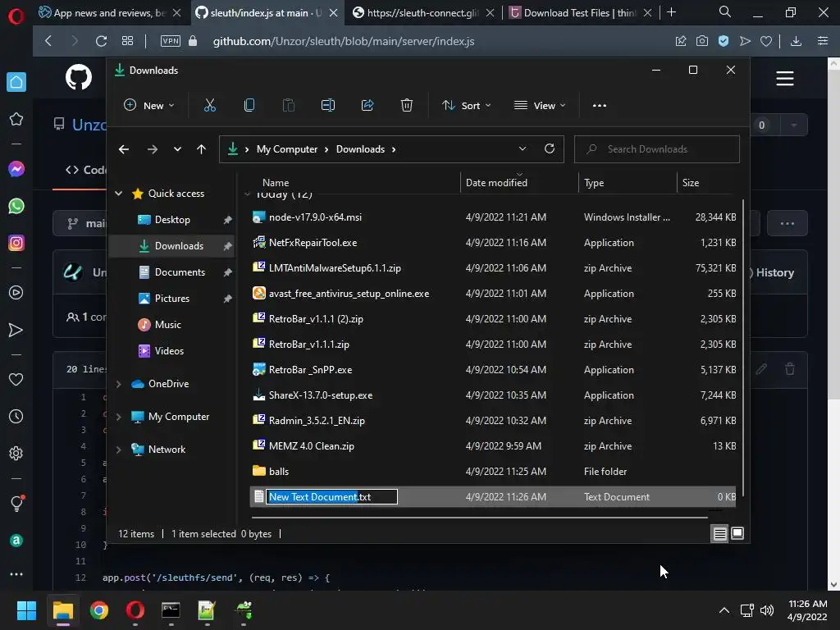Take a snapshot with Opera camera icon
840x630 pixels.
pyautogui.click(x=702, y=41)
